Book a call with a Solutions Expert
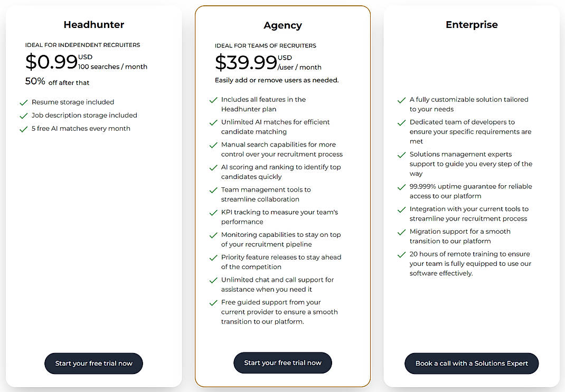 coord(472,364)
